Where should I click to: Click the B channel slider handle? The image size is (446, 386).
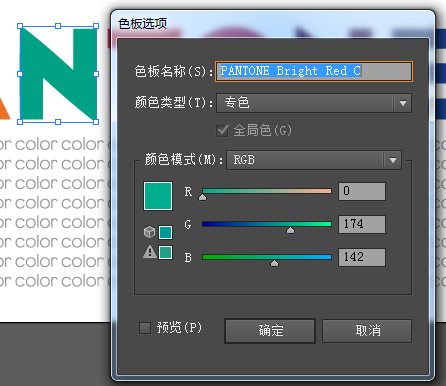274,263
